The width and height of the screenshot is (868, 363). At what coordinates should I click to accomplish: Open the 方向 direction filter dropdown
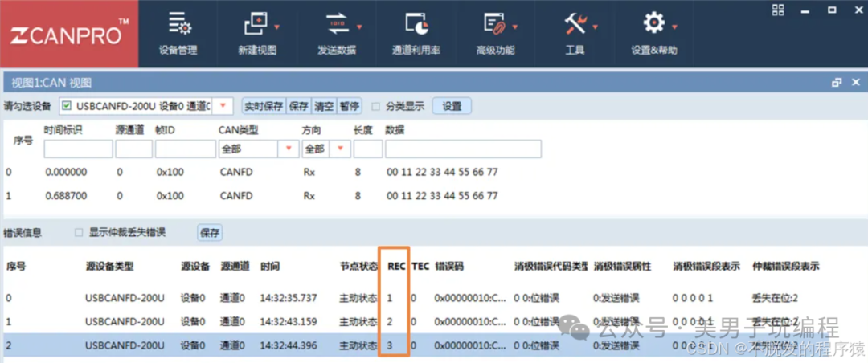pyautogui.click(x=341, y=149)
